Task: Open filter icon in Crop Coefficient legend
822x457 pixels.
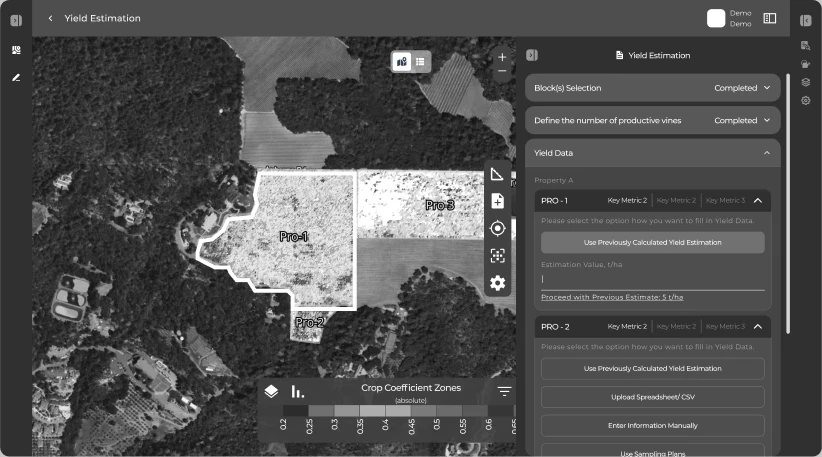Action: (504, 391)
